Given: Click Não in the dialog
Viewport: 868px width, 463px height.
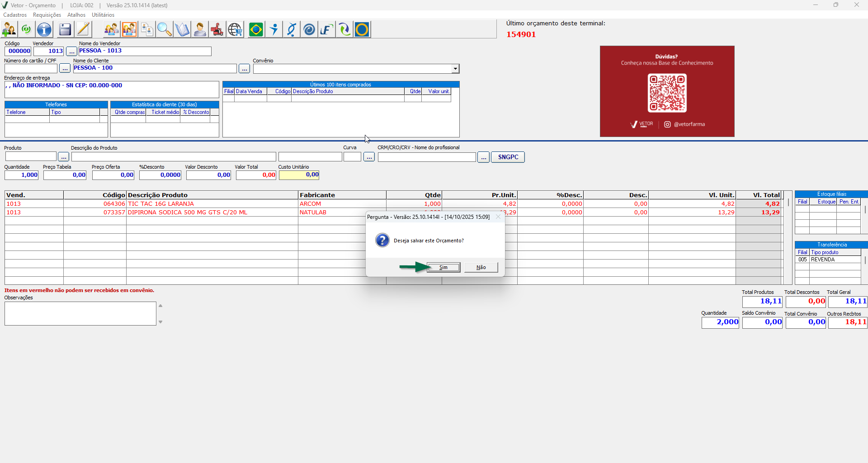Looking at the screenshot, I should coord(481,267).
